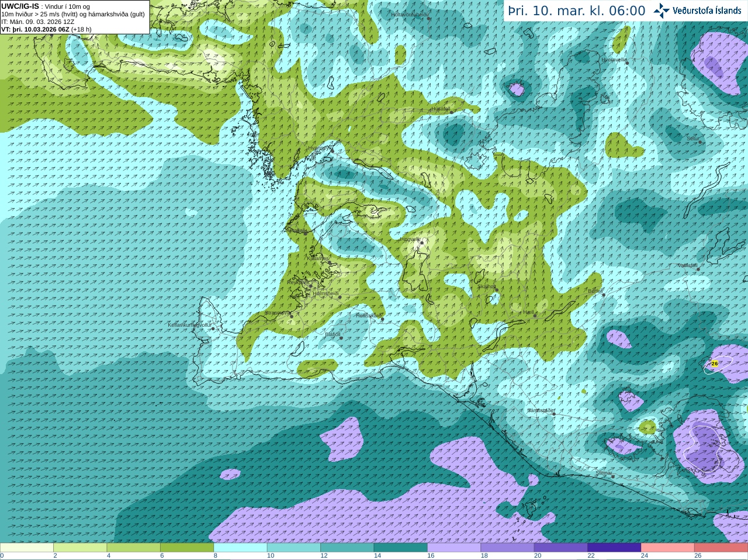Image resolution: width=748 pixels, height=560 pixels.
Task: Click the 'Þri. 10. mar. kl. 06:00' date
Action: pyautogui.click(x=577, y=11)
